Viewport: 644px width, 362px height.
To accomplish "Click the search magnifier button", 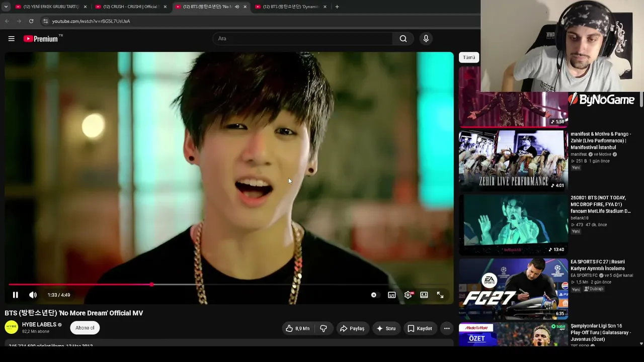I will point(403,39).
